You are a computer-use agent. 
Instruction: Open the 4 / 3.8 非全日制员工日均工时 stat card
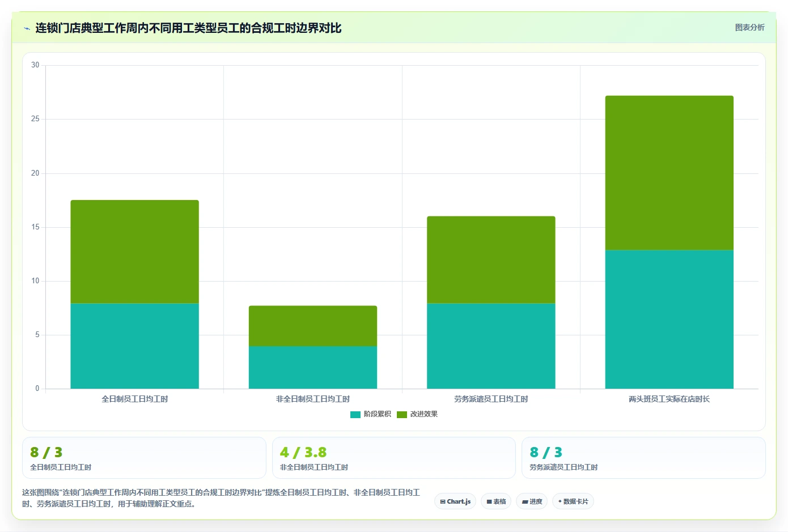(394, 458)
